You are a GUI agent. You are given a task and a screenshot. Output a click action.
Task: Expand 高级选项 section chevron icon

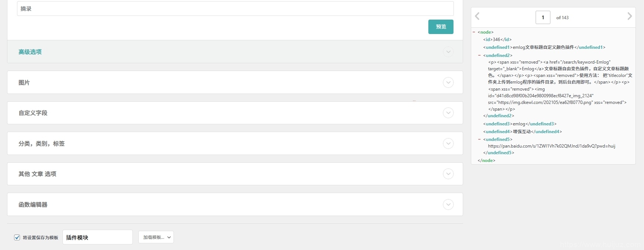point(448,52)
